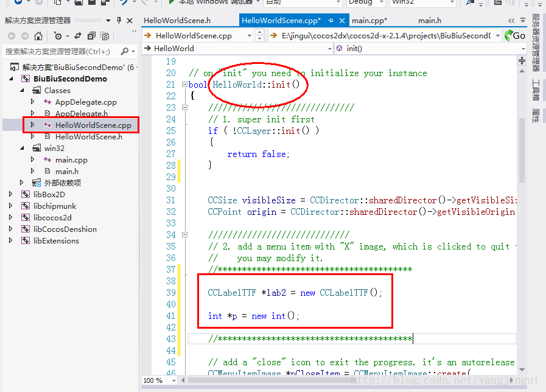Expand the 外部依赖项 node
This screenshot has width=546, height=392.
click(21, 183)
